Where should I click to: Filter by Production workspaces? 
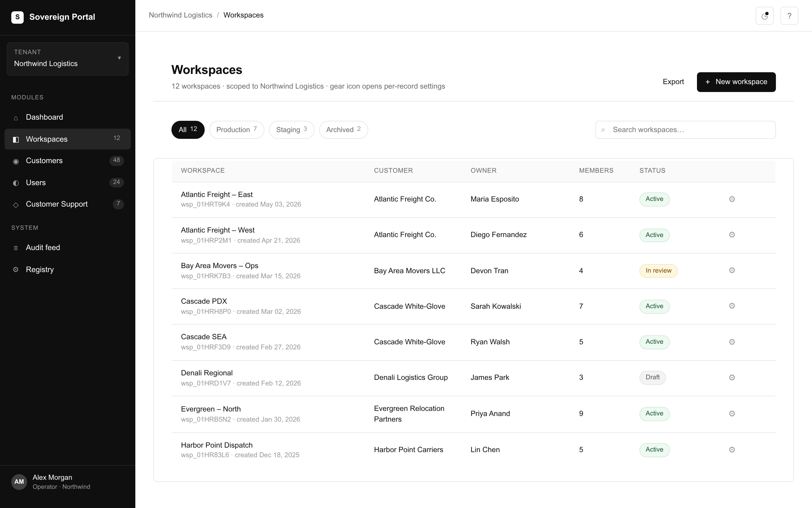click(237, 130)
